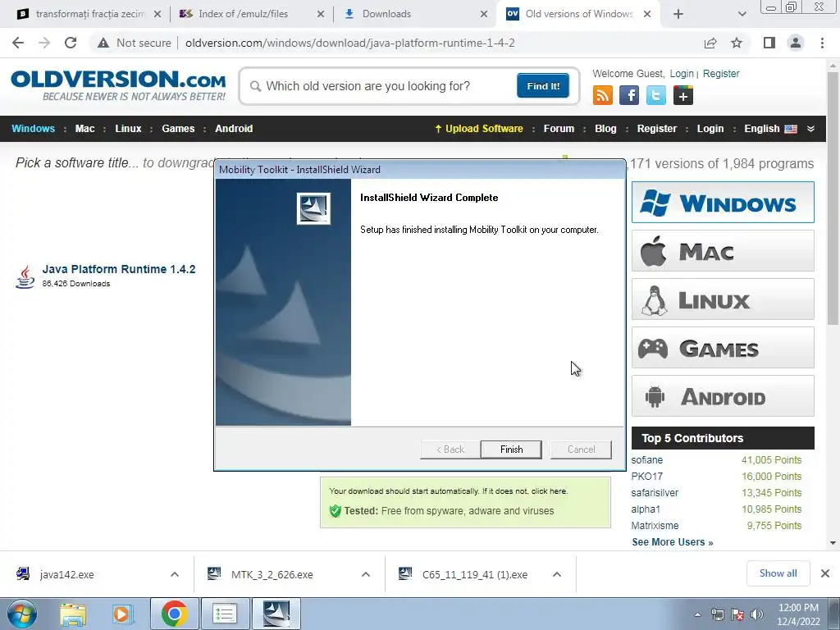
Task: Open contributor safarisilver profile
Action: click(x=655, y=493)
